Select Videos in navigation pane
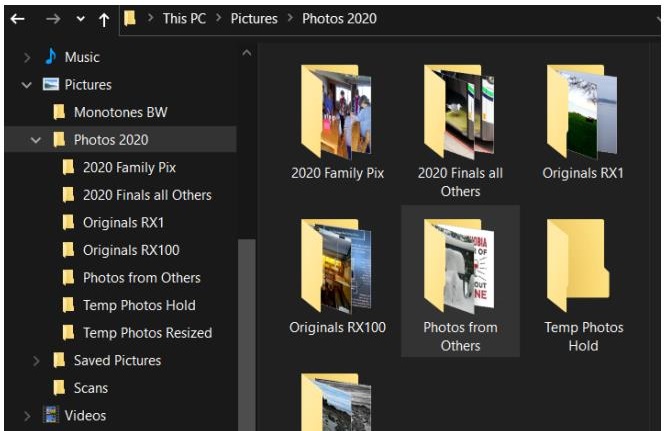This screenshot has height=431, width=664. pyautogui.click(x=85, y=416)
